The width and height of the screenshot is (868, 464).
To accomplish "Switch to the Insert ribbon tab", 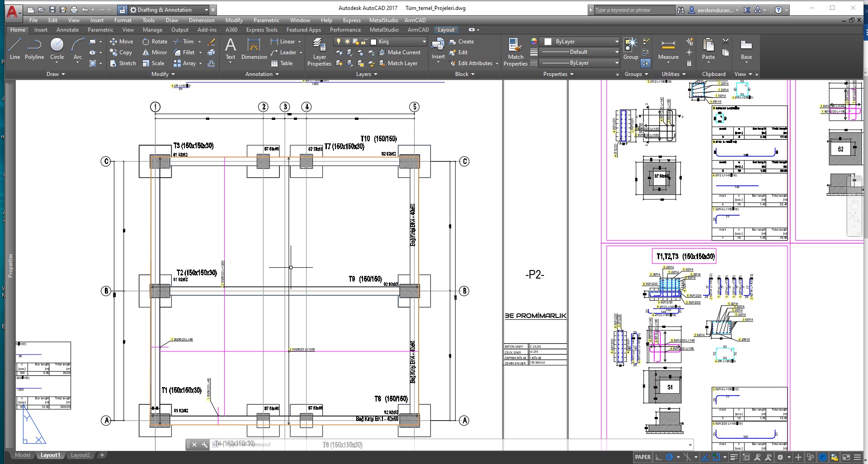I will click(41, 30).
